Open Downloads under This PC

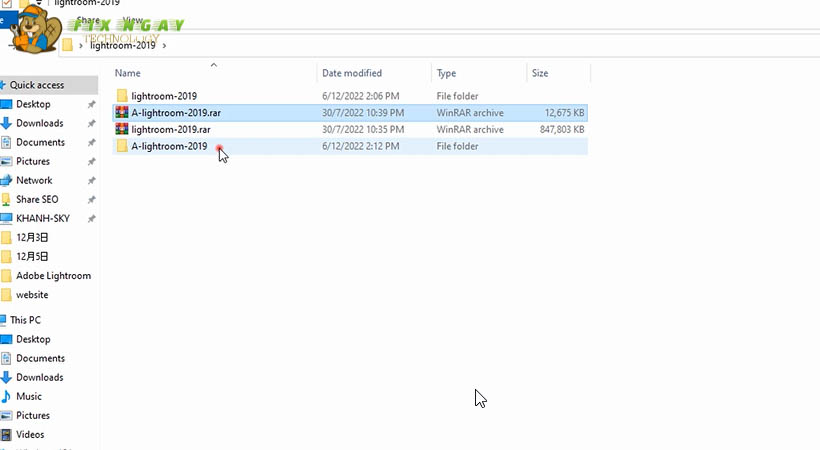click(x=39, y=377)
